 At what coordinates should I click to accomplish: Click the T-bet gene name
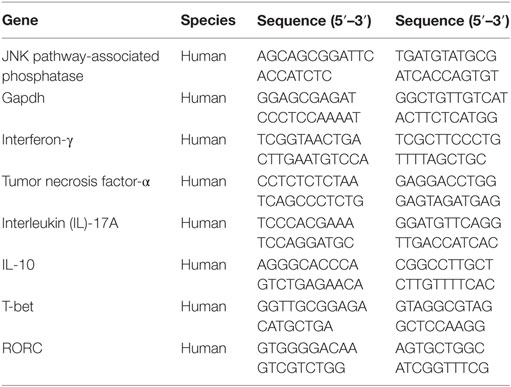(x=18, y=306)
